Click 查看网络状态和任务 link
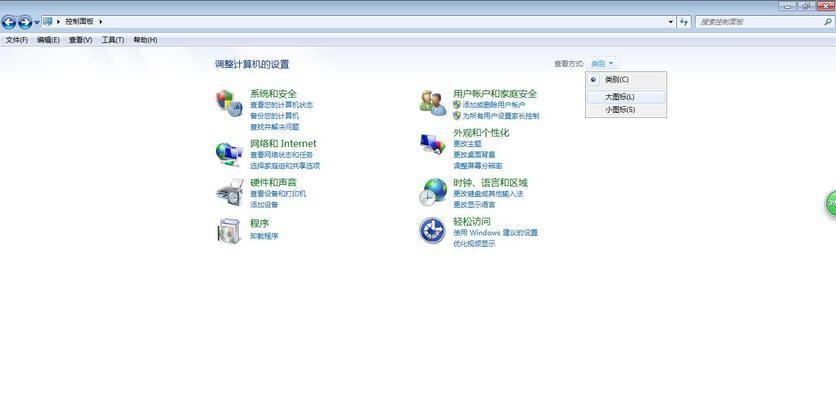This screenshot has height=400, width=836. point(282,155)
